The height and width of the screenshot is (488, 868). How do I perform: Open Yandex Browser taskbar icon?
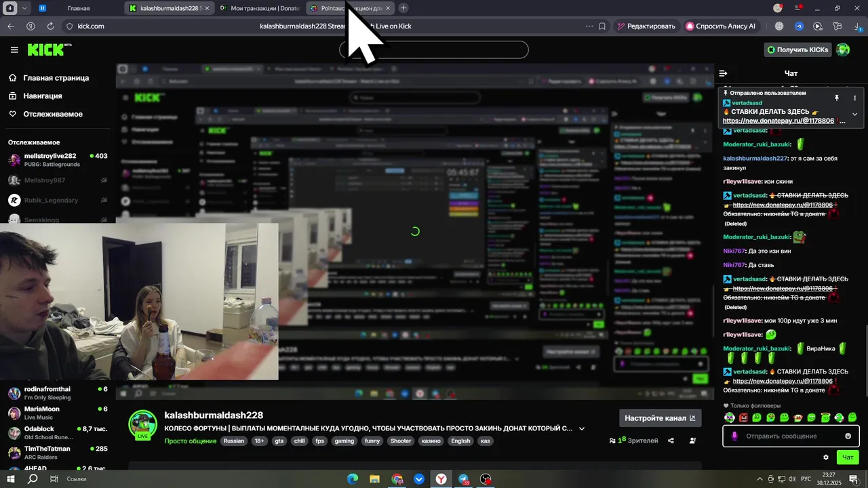tap(441, 479)
